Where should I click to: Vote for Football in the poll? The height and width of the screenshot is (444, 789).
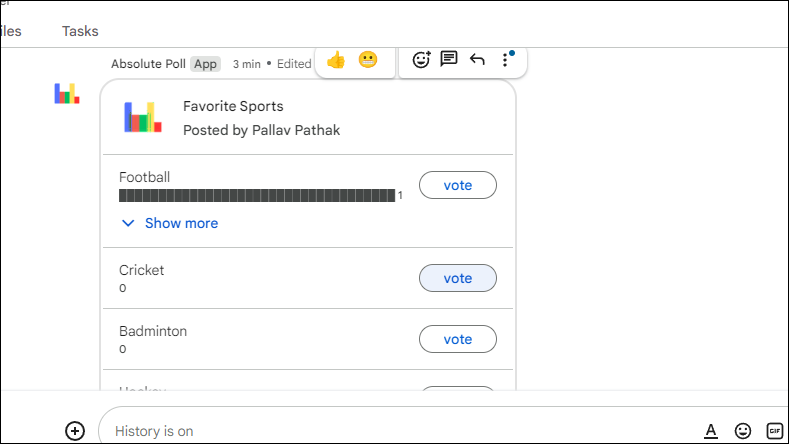[457, 185]
